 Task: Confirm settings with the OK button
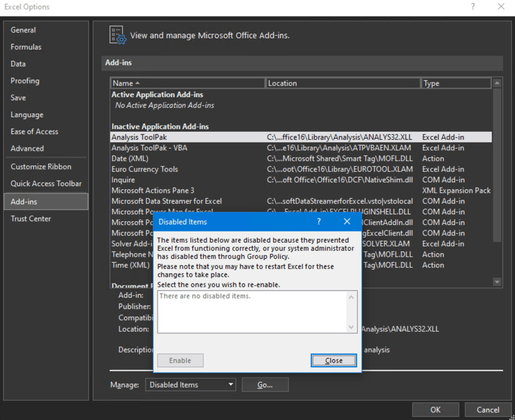pyautogui.click(x=435, y=410)
